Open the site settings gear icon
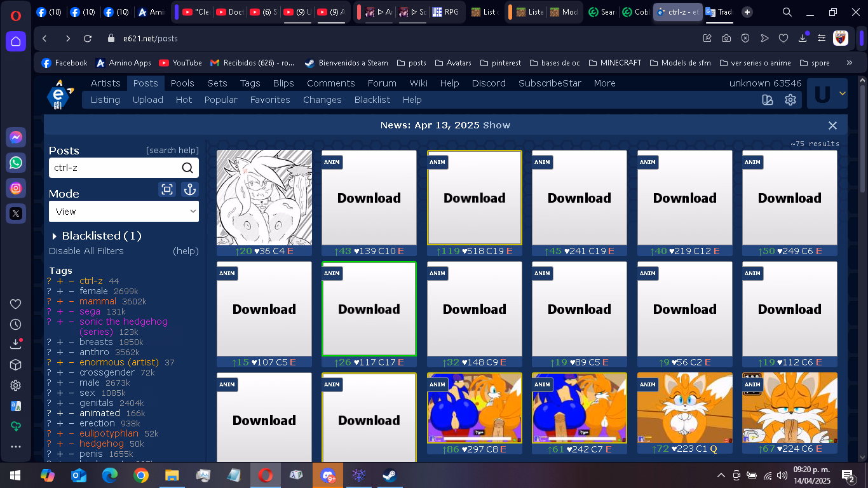868x488 pixels. [790, 100]
